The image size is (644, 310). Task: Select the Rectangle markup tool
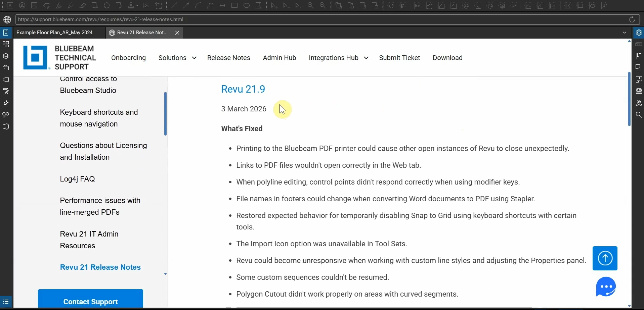[x=234, y=6]
